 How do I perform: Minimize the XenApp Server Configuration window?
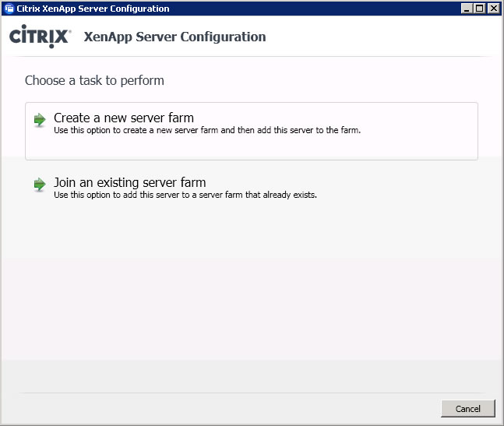[x=467, y=9]
